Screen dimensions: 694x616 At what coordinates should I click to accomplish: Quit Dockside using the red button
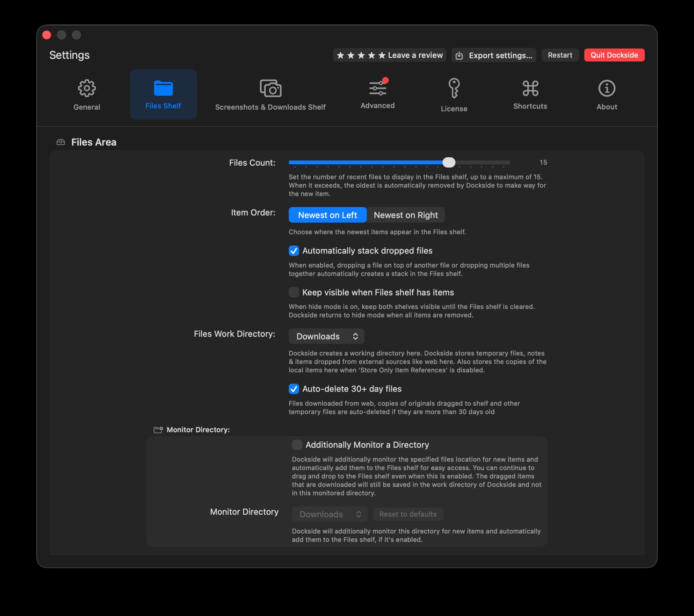[614, 55]
